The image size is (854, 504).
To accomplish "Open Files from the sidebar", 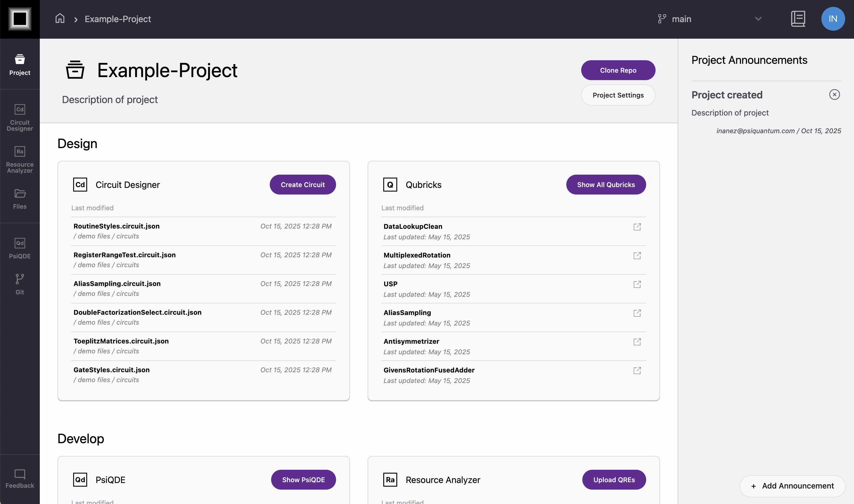I will coord(20,199).
